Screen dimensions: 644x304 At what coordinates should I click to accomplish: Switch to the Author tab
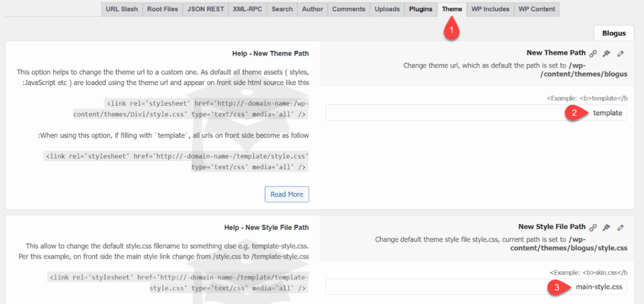[313, 9]
